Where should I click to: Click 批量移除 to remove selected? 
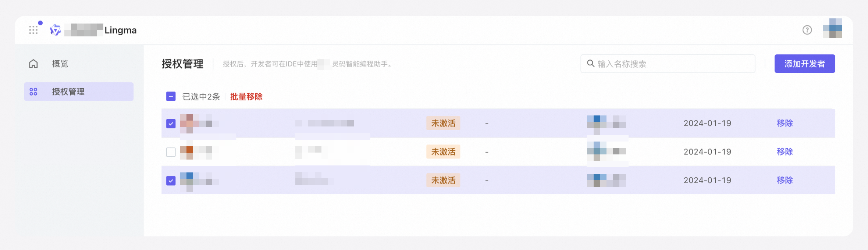(x=246, y=97)
